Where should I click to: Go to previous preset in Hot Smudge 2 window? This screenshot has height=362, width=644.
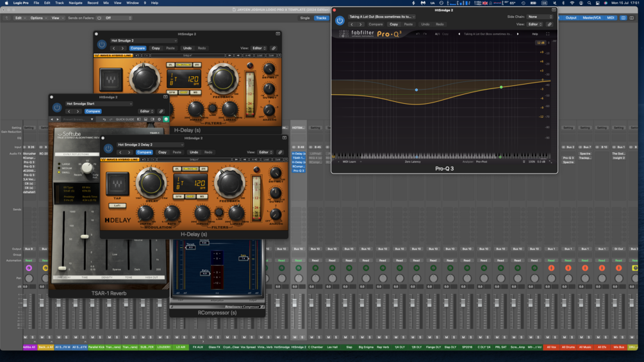[114, 48]
